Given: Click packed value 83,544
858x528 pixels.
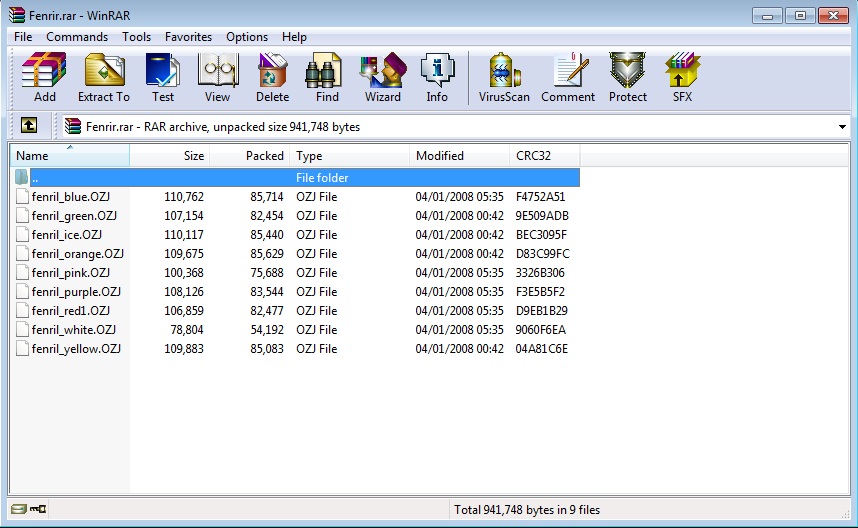Looking at the screenshot, I should pyautogui.click(x=267, y=292).
